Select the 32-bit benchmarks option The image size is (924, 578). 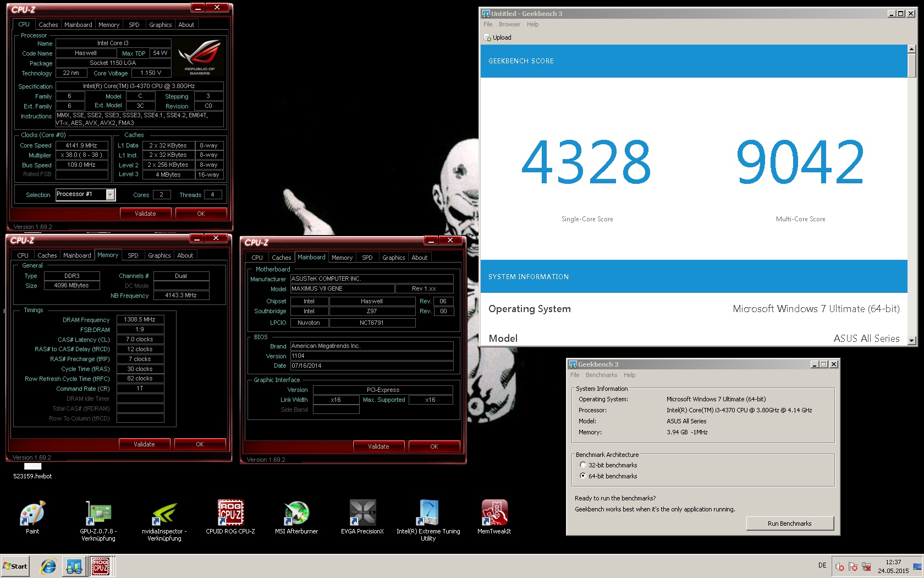[x=583, y=465]
